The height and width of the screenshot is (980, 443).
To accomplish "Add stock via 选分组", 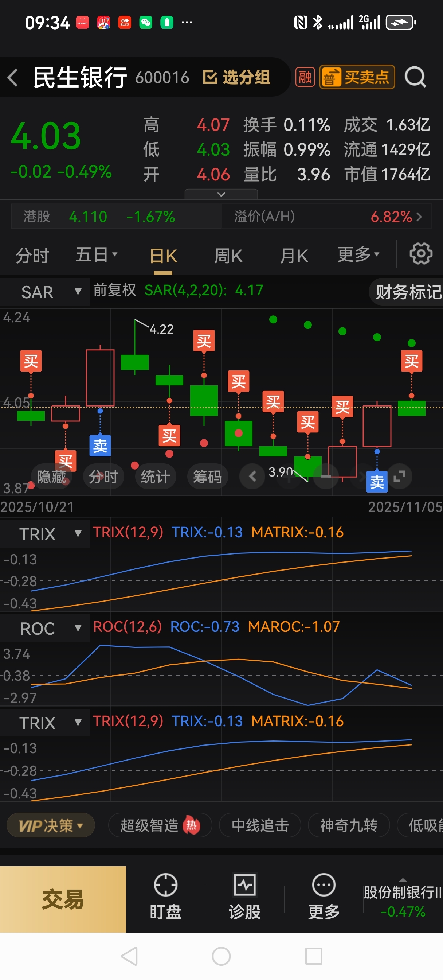I will (236, 77).
